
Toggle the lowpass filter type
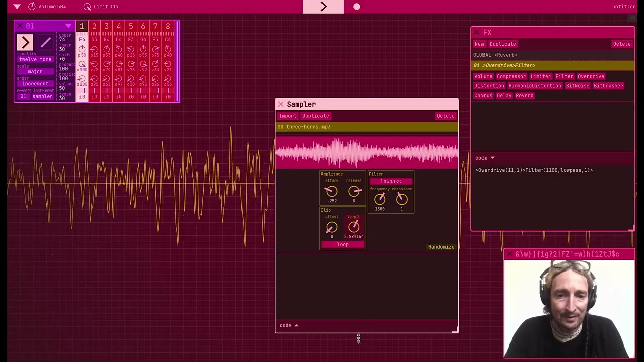click(391, 181)
